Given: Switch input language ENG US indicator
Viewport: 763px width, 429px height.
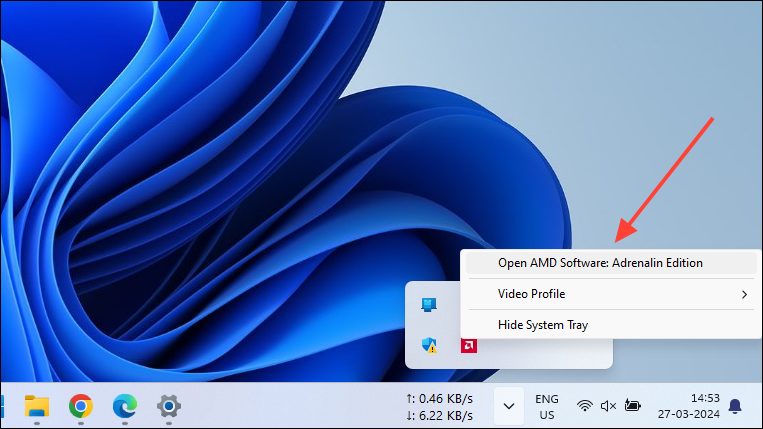Looking at the screenshot, I should click(x=546, y=407).
